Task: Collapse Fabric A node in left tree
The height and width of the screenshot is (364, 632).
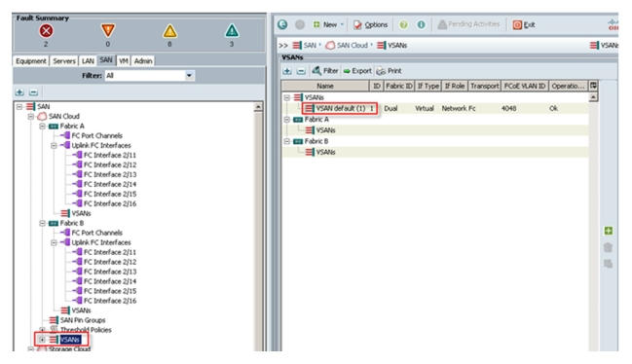Action: point(42,126)
